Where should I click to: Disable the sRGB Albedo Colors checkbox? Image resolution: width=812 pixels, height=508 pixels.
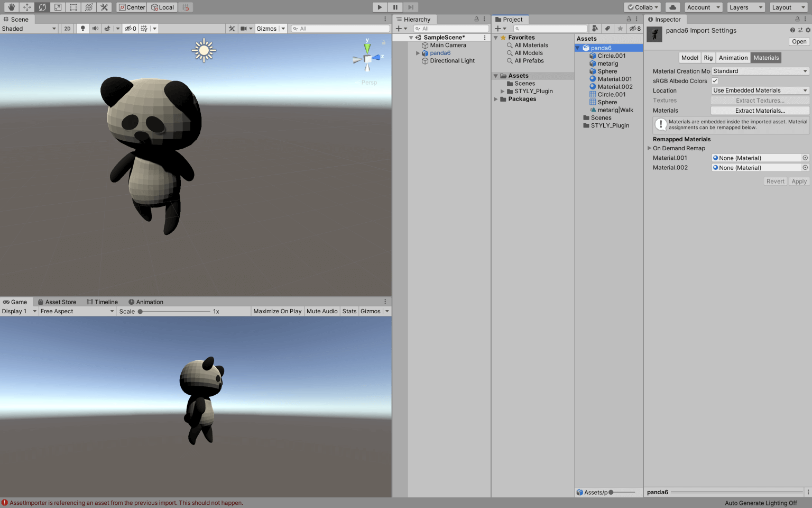pos(715,80)
